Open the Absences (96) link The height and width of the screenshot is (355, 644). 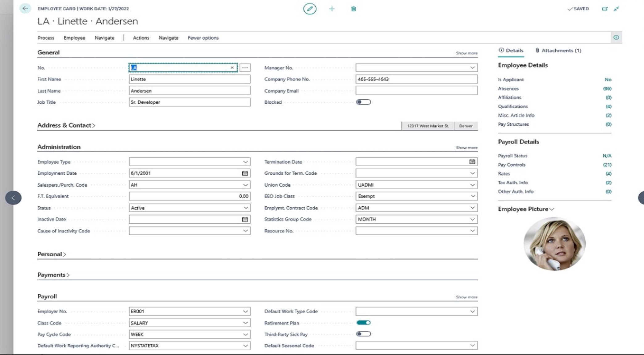coord(607,89)
